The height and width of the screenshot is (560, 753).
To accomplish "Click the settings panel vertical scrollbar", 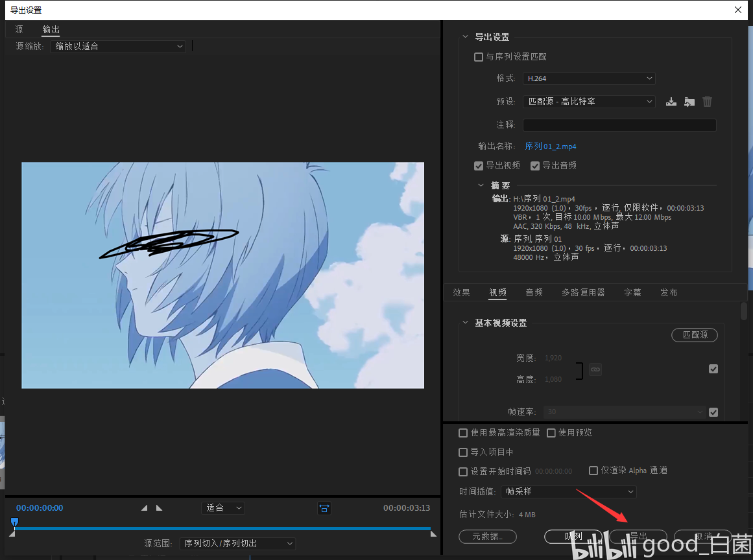I will pos(743,310).
